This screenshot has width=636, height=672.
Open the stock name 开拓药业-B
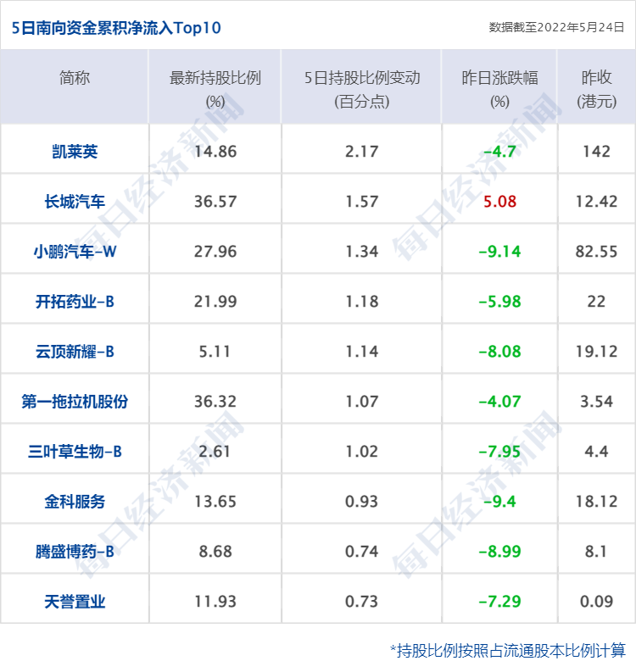[75, 302]
